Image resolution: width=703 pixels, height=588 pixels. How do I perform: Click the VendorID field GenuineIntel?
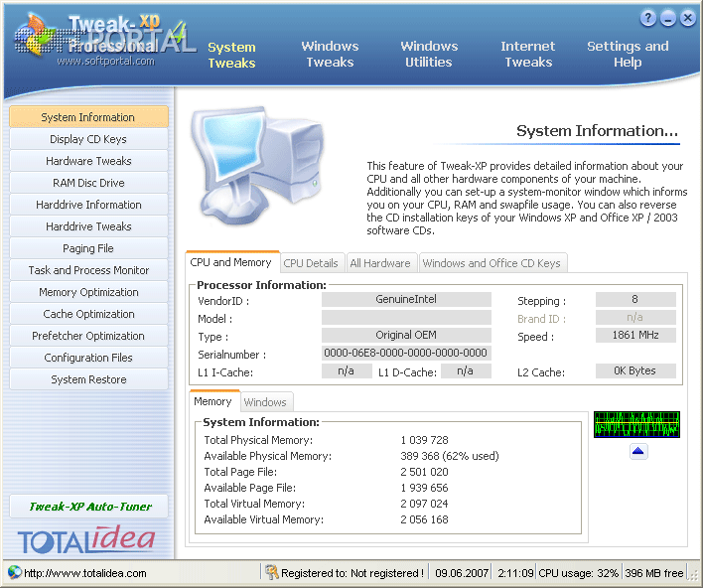406,299
